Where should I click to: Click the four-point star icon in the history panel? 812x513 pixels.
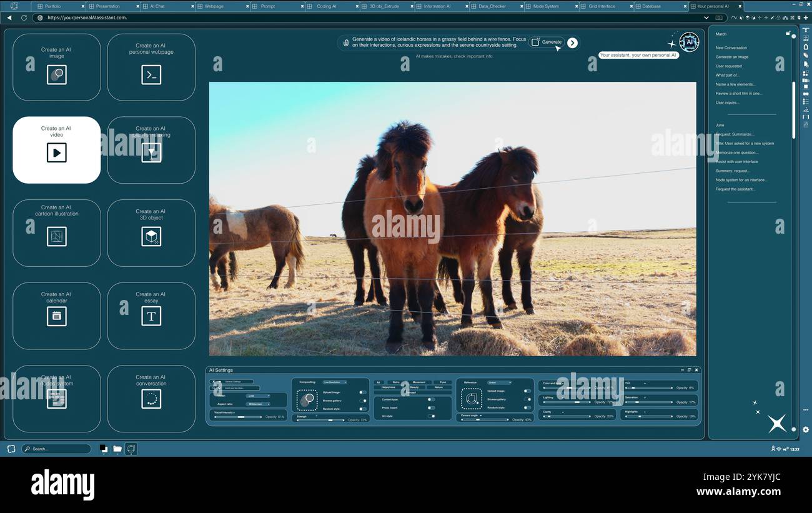coord(777,423)
